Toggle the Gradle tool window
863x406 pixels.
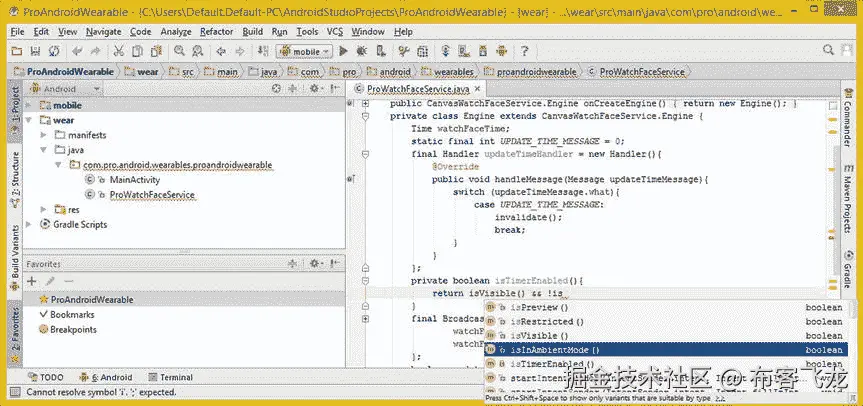(x=846, y=270)
